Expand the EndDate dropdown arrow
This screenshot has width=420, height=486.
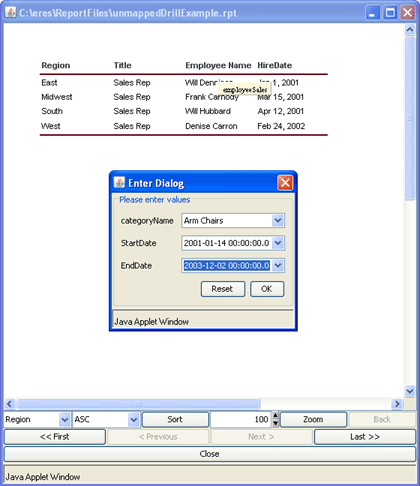(278, 266)
